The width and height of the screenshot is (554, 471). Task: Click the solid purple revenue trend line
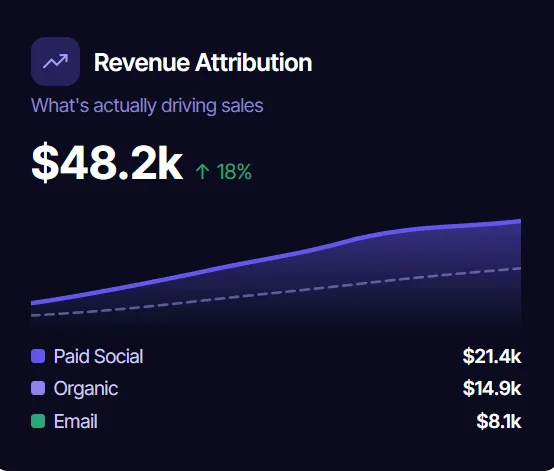pos(276,257)
